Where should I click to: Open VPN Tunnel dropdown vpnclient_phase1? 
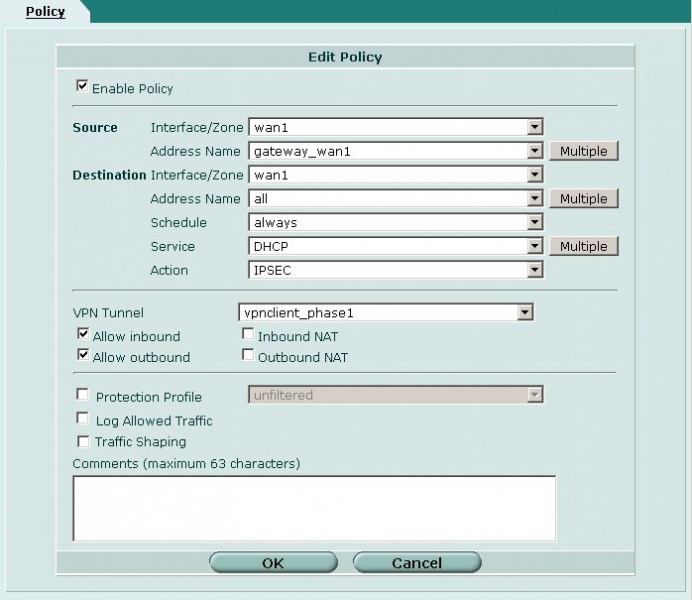pyautogui.click(x=386, y=313)
